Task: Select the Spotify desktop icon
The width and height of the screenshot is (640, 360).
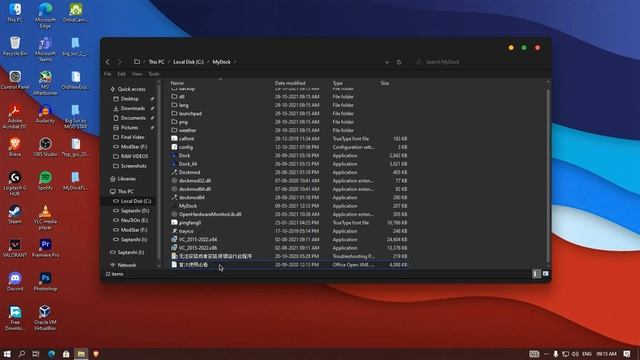Action: pos(45,180)
